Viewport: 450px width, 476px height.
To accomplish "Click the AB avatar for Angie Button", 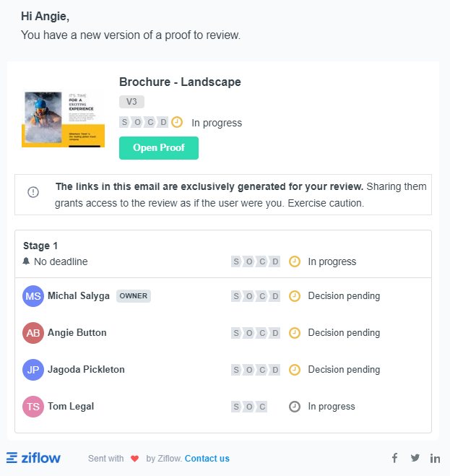I will coord(33,333).
